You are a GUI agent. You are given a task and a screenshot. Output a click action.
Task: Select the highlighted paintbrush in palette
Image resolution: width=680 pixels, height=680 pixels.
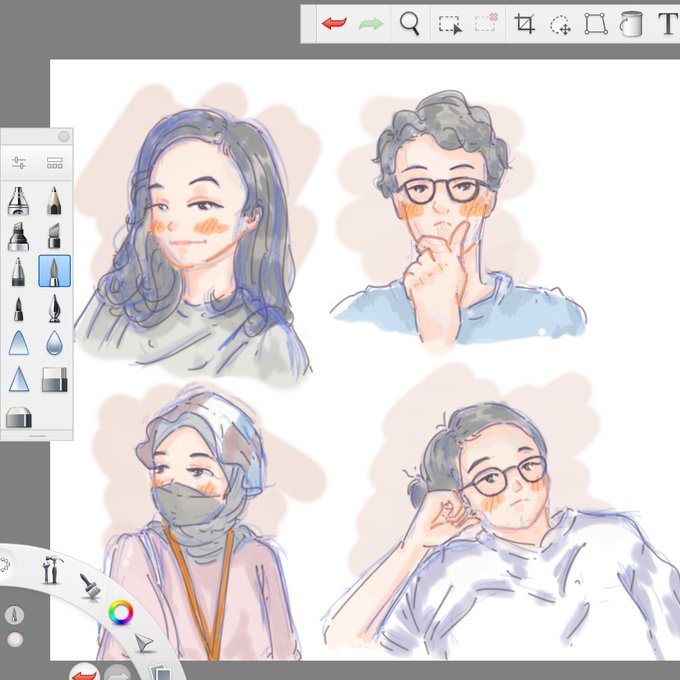tap(54, 271)
